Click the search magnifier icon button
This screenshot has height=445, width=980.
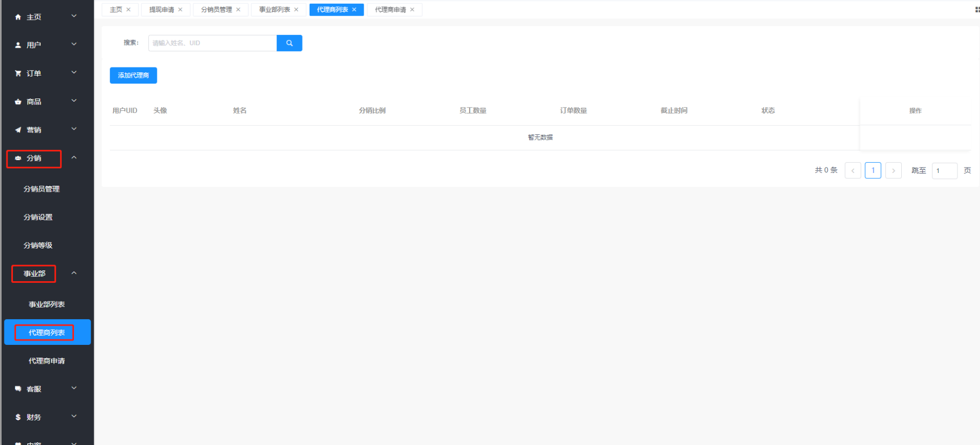pos(289,43)
